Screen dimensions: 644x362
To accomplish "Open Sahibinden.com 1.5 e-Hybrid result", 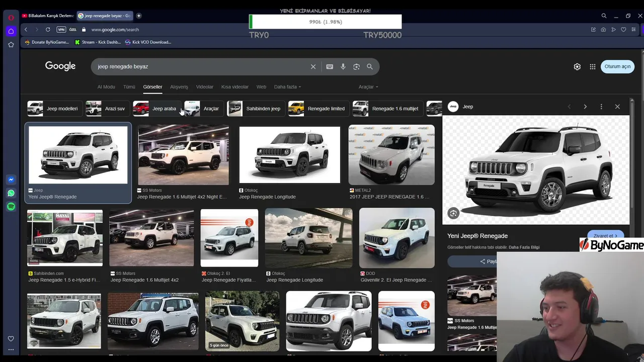I will (x=65, y=238).
